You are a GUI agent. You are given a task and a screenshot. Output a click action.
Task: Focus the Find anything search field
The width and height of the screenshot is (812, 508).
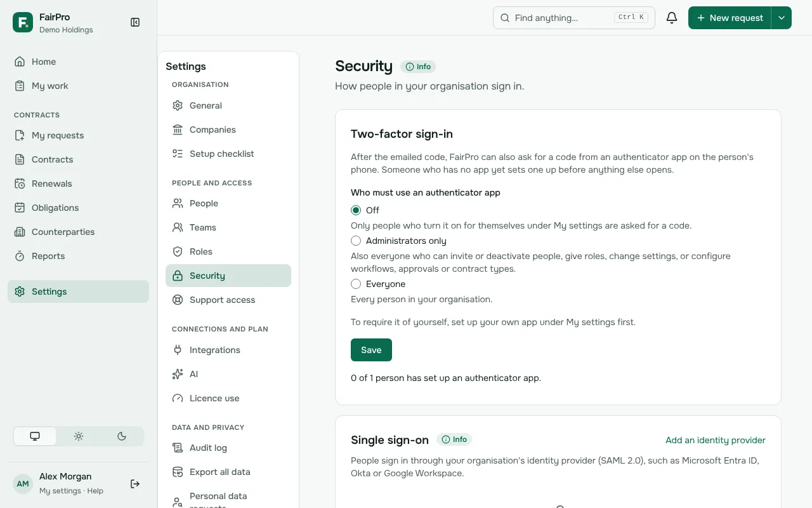pos(573,18)
